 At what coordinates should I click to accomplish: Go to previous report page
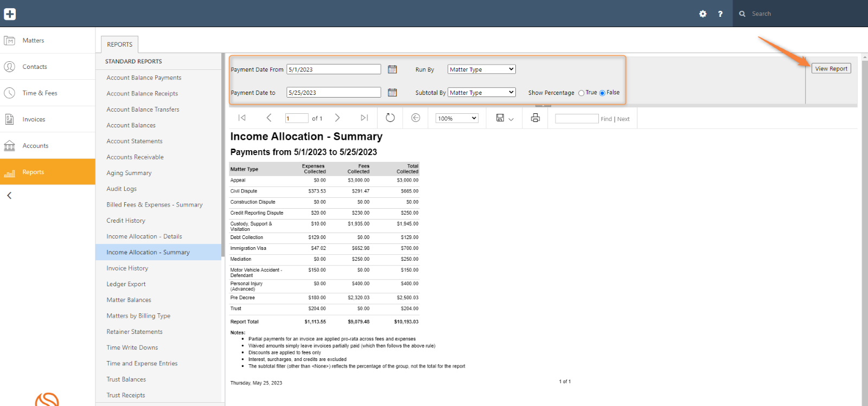(269, 118)
